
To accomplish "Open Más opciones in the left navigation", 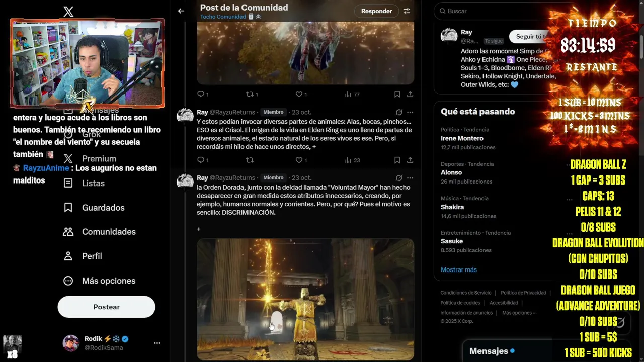I will (x=99, y=281).
